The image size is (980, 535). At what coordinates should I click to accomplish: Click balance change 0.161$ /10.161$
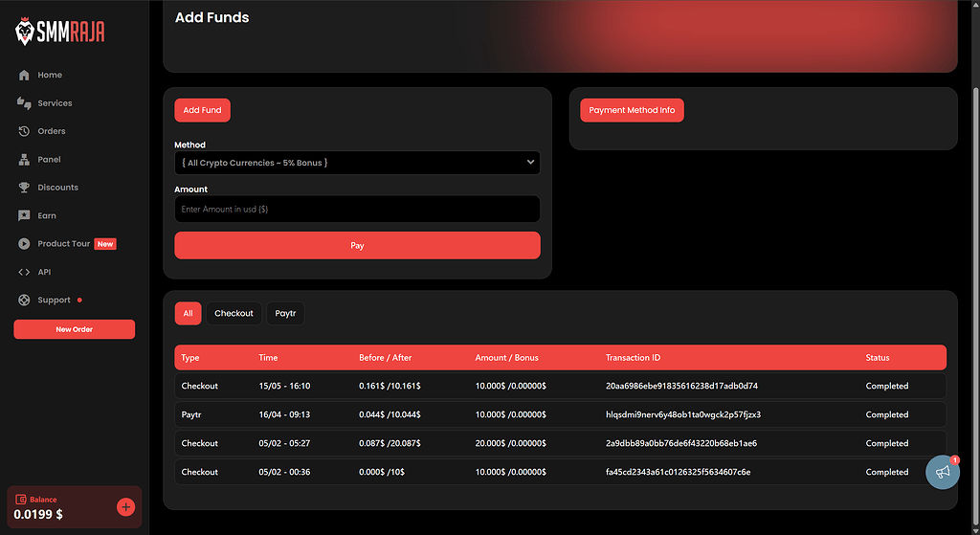click(x=390, y=387)
